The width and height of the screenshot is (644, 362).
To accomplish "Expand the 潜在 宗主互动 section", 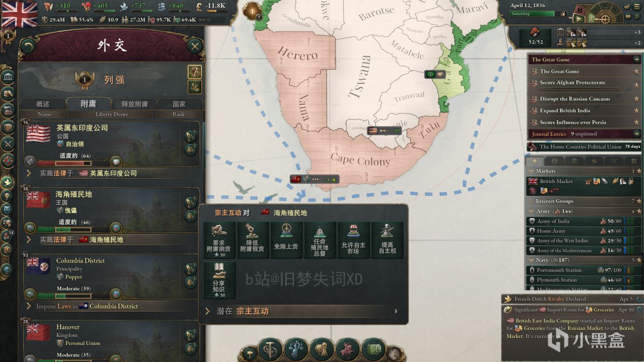I will [x=302, y=311].
